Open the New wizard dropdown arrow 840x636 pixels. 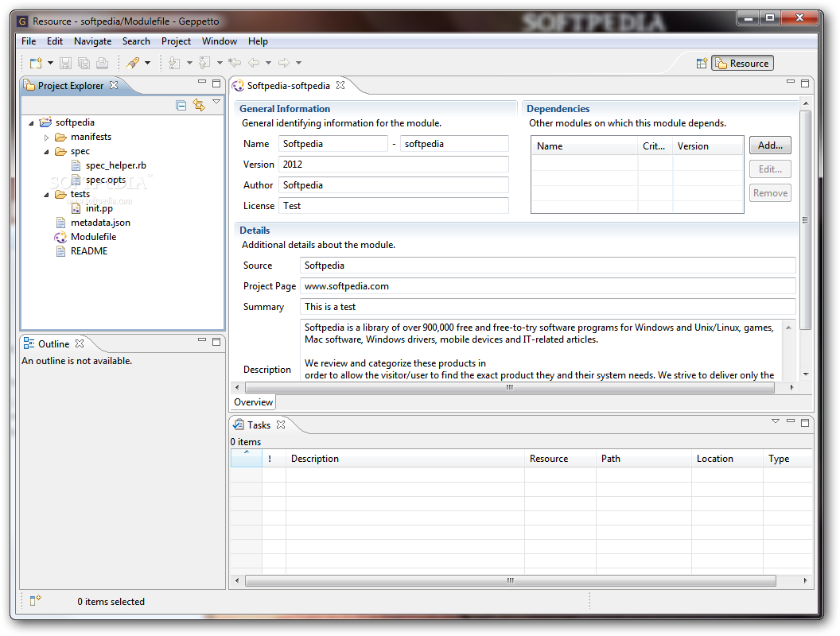50,63
